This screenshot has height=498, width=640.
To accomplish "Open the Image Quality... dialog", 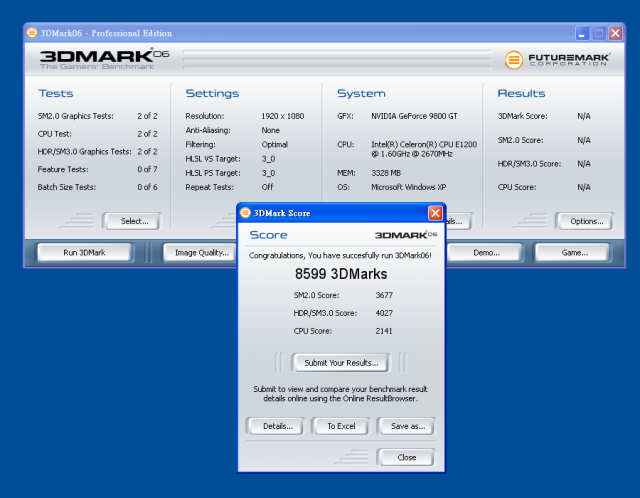I will [200, 252].
